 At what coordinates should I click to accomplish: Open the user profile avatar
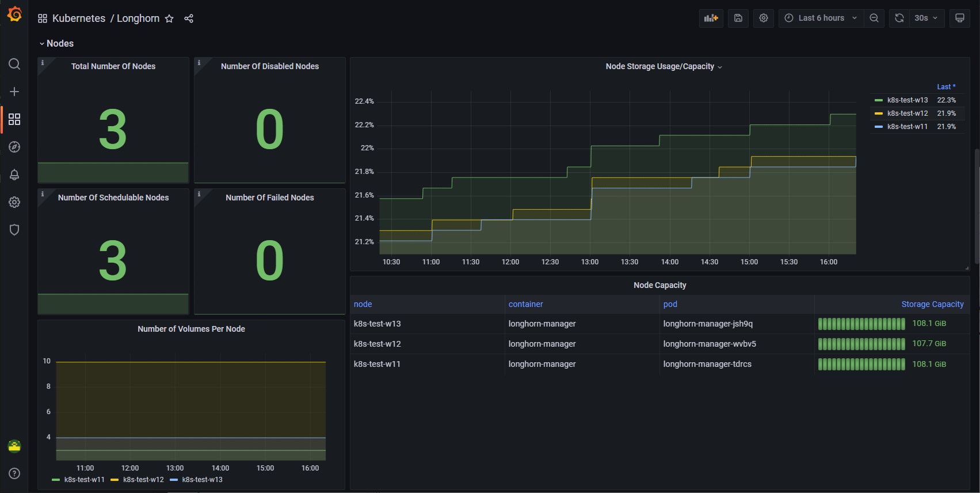tap(14, 446)
